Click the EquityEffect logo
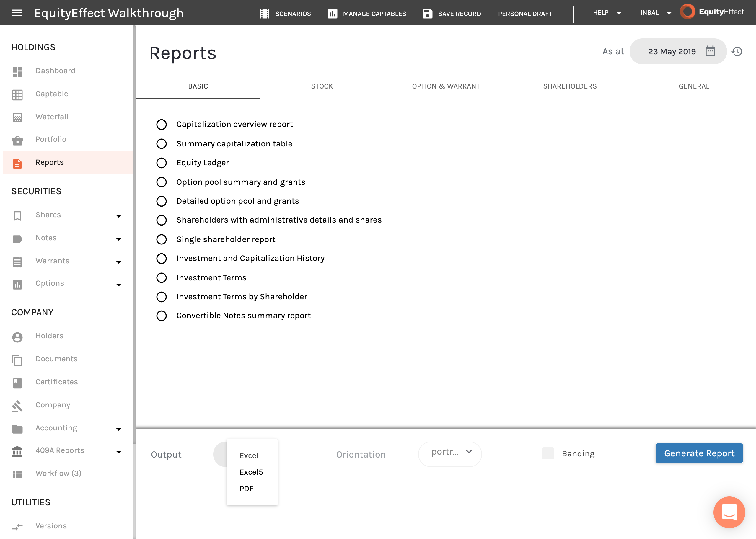Viewport: 756px width, 539px height. point(711,12)
